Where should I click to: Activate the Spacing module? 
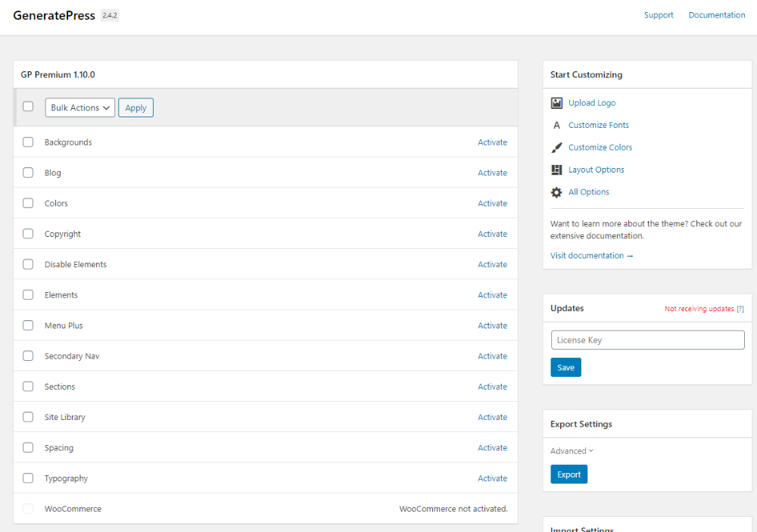point(493,447)
